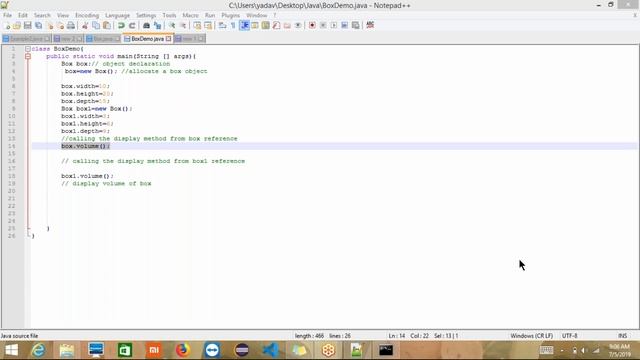The height and width of the screenshot is (360, 640).
Task: Open the Plugins menu
Action: (231, 15)
